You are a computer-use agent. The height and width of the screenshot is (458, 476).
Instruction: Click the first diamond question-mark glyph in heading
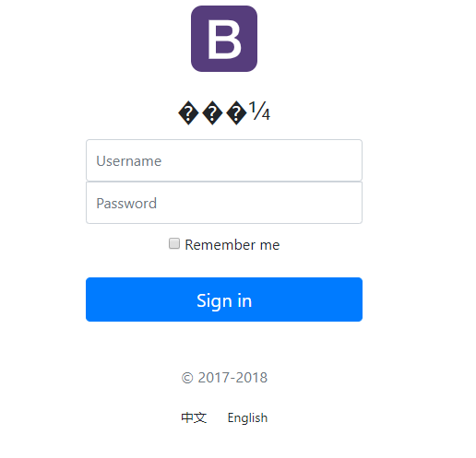coord(188,113)
